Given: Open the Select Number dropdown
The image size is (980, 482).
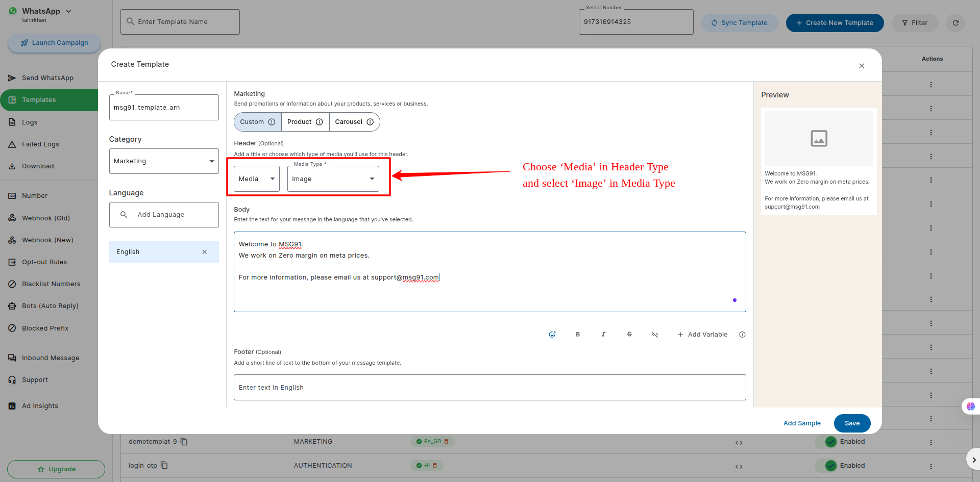Looking at the screenshot, I should (x=636, y=22).
